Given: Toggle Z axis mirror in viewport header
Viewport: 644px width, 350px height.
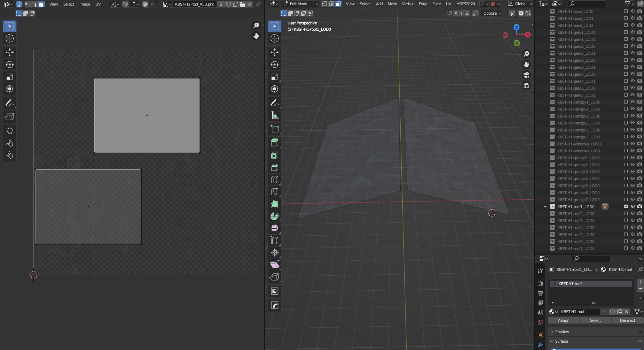Looking at the screenshot, I should point(467,13).
